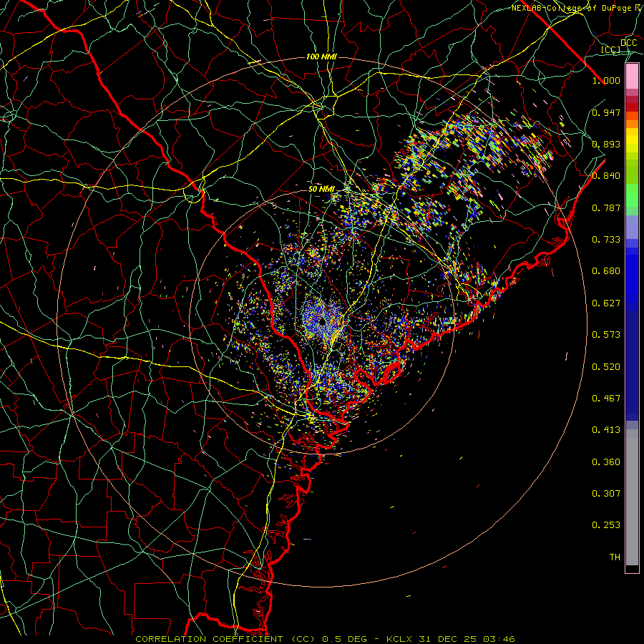This screenshot has width=644, height=644.
Task: Click the 0.307 scale value
Action: (x=606, y=494)
